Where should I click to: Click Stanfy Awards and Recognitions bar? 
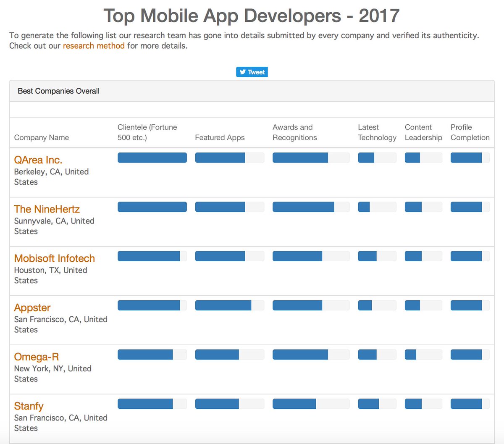point(311,404)
